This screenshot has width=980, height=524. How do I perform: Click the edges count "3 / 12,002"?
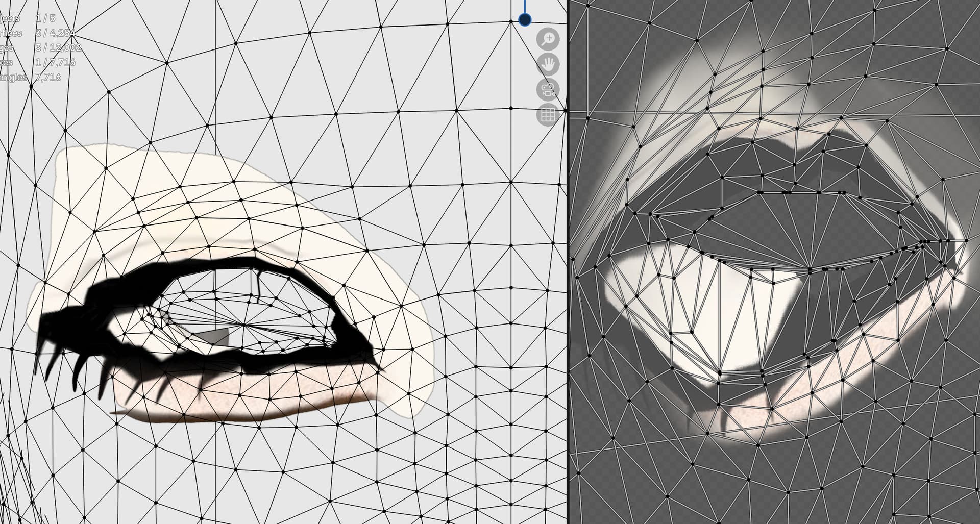pyautogui.click(x=58, y=48)
